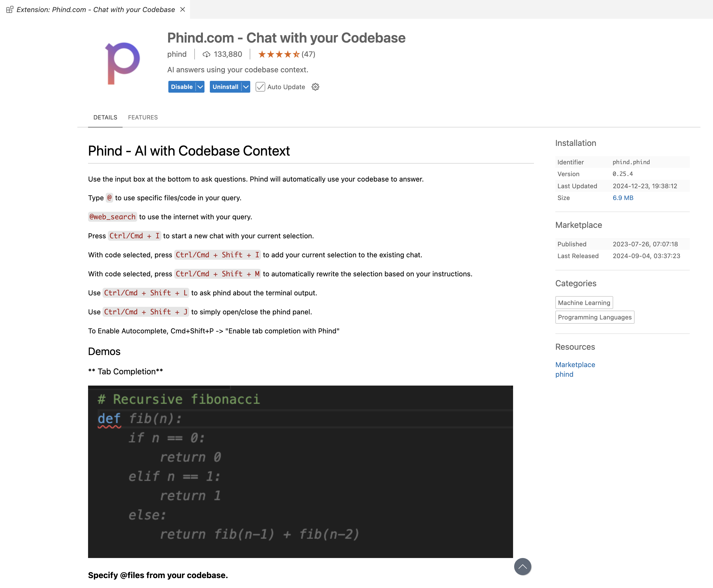Select the Details tab
713x588 pixels.
click(x=105, y=117)
